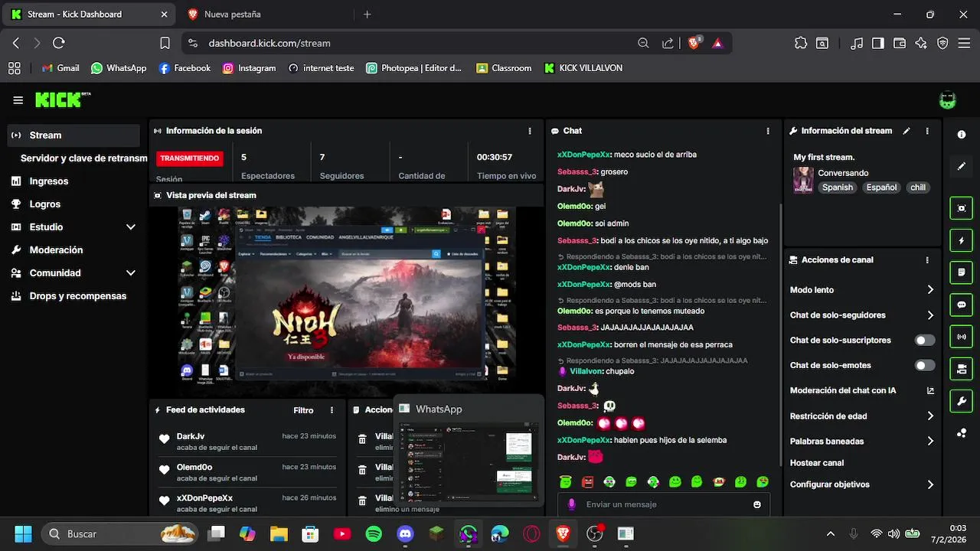
Task: Toggle the document log widget icon
Action: click(962, 272)
